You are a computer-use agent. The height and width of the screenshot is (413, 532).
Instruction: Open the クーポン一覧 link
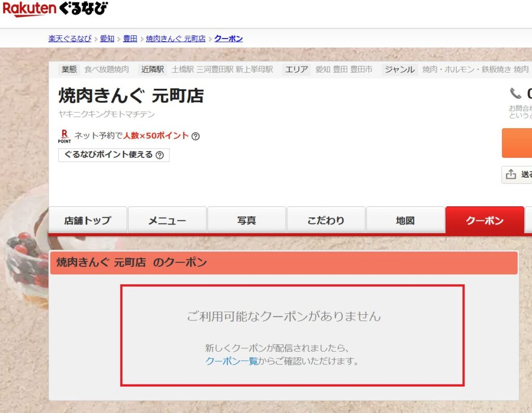231,361
